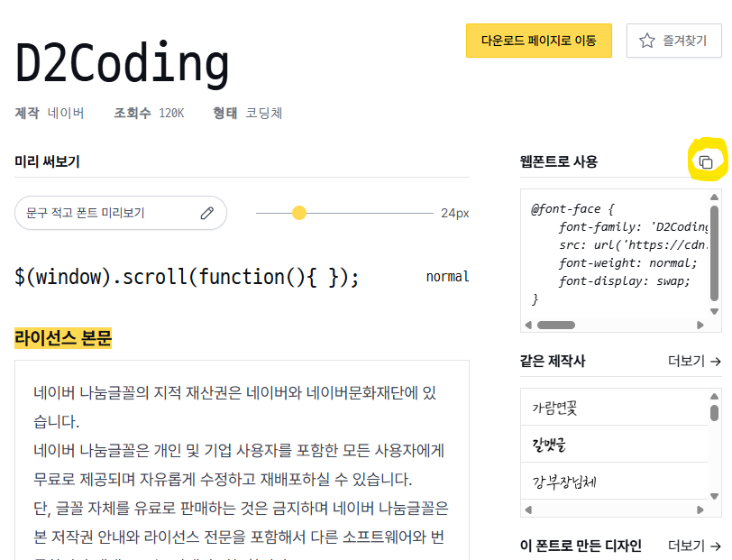Viewport: 732px width, 560px height.
Task: Click the left arrow of the code horizontal scrollbar
Action: [528, 325]
